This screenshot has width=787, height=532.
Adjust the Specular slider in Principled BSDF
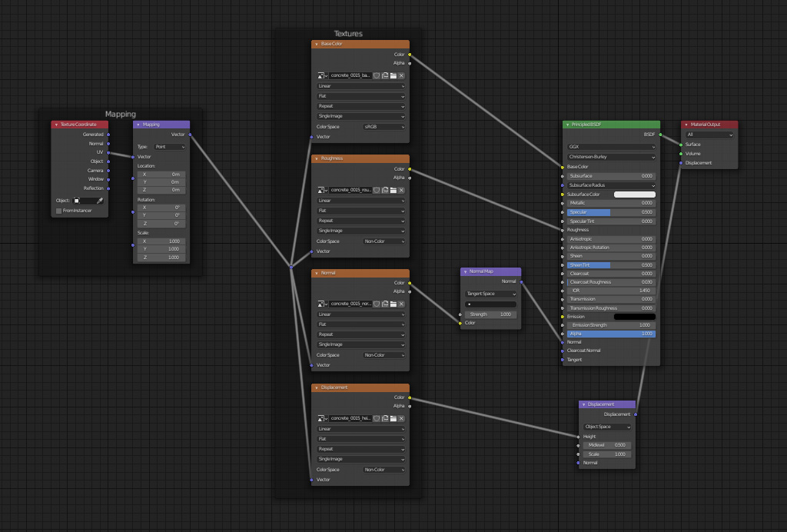point(611,212)
